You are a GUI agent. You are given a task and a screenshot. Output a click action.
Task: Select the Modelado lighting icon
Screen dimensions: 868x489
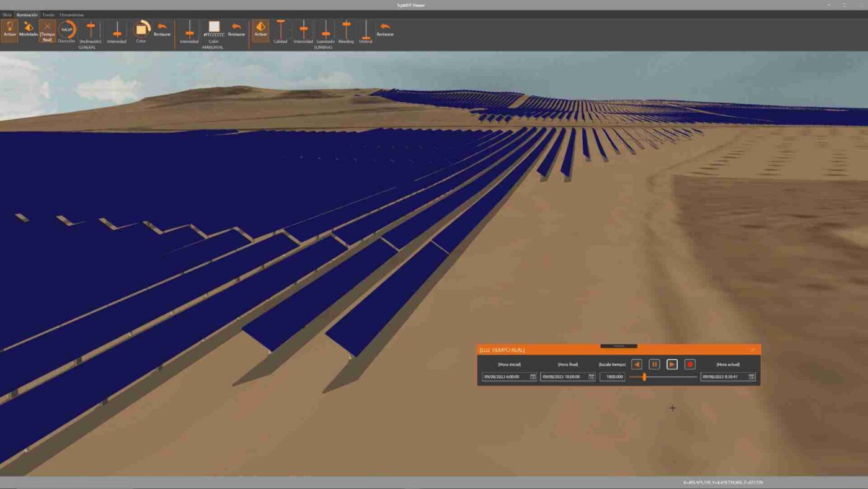tap(29, 30)
